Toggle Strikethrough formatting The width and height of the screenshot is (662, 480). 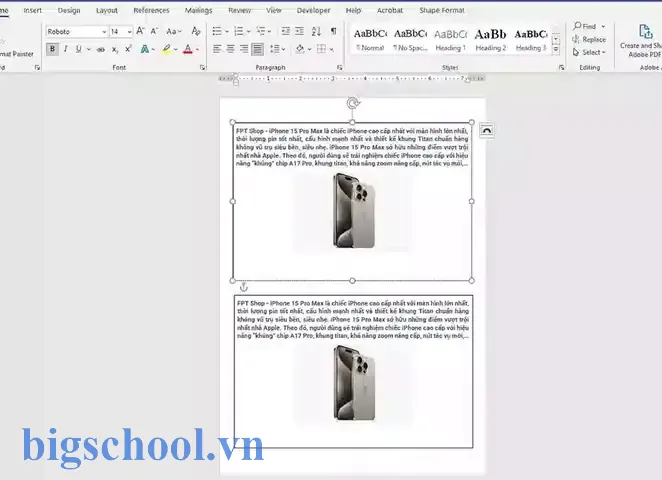(100, 49)
